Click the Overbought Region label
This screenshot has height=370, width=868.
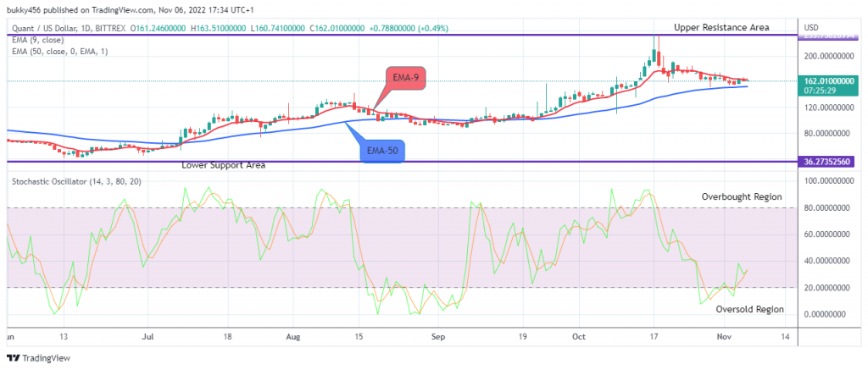(x=742, y=196)
